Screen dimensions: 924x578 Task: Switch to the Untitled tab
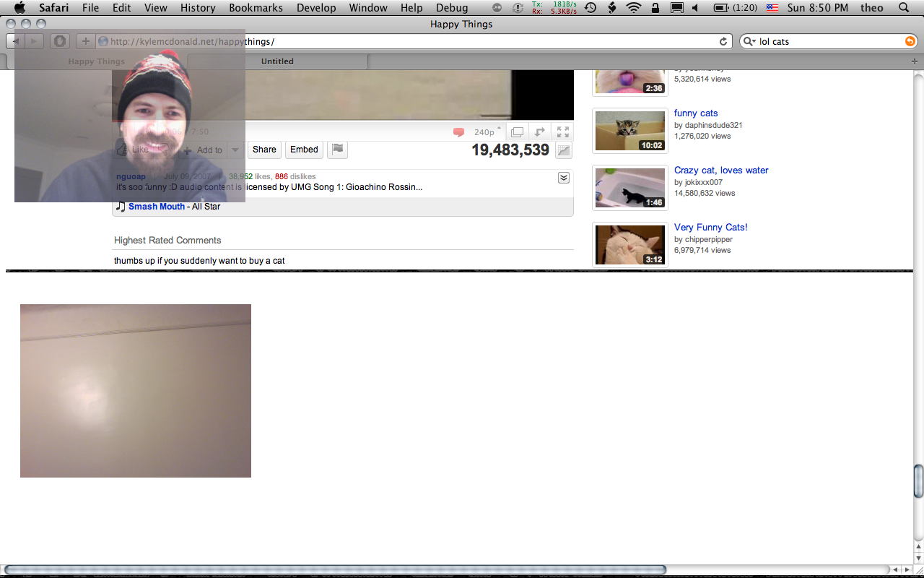[277, 61]
